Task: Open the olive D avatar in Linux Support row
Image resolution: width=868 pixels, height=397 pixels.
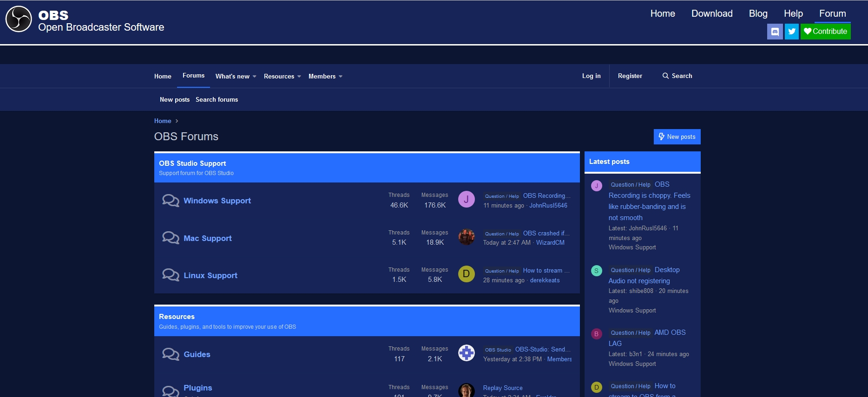Action: (x=467, y=274)
